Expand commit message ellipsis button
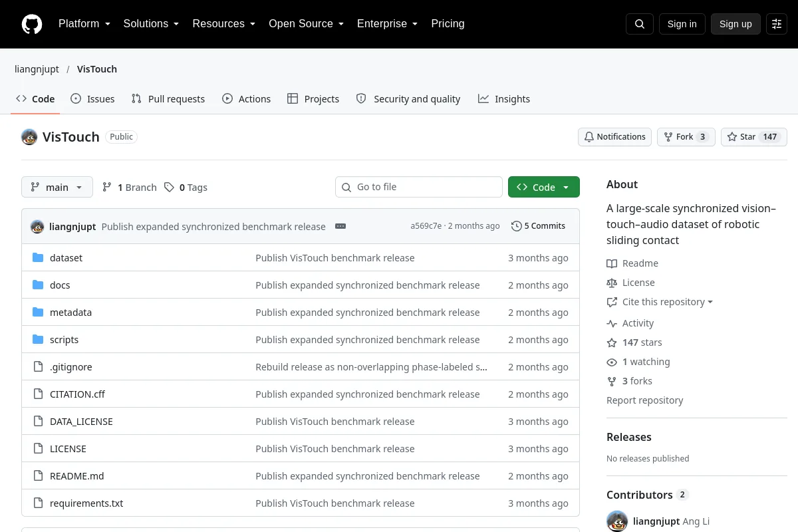The width and height of the screenshot is (798, 532). pyautogui.click(x=340, y=226)
